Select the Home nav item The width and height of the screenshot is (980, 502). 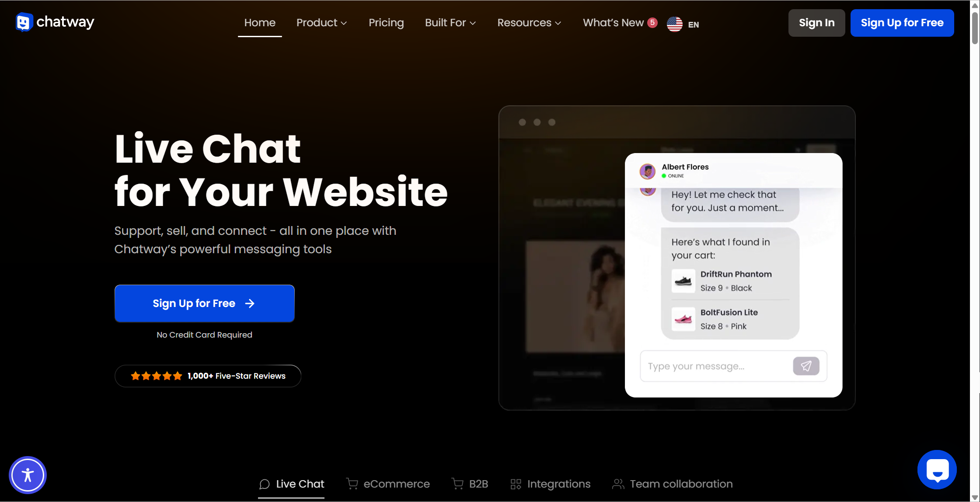coord(260,23)
